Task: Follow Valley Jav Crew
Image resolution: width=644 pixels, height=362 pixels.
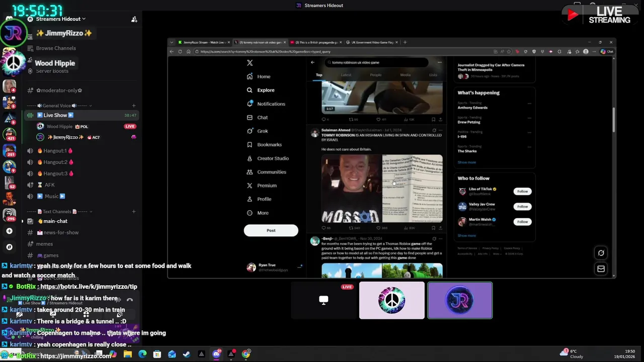Action: (x=522, y=206)
